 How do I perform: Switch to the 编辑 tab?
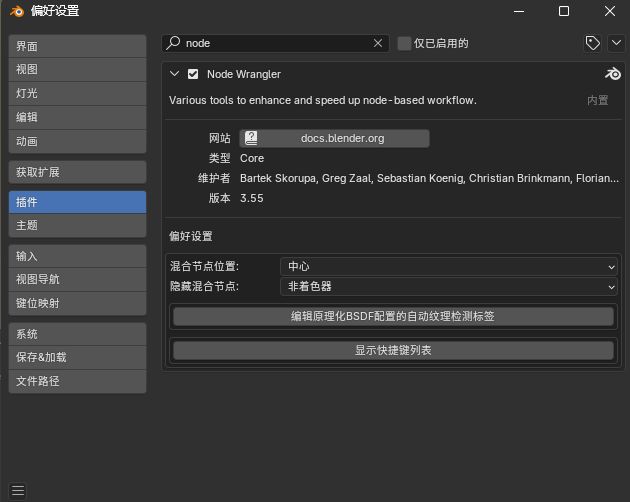click(x=77, y=117)
